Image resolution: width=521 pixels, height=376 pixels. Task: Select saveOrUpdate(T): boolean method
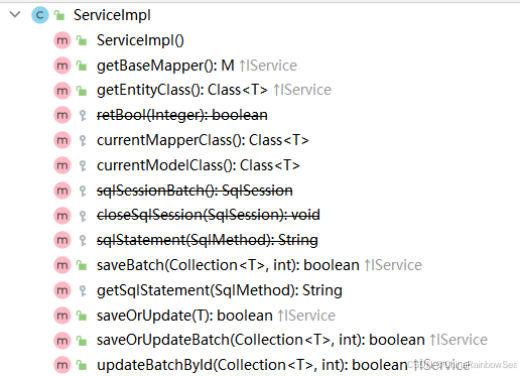184,315
